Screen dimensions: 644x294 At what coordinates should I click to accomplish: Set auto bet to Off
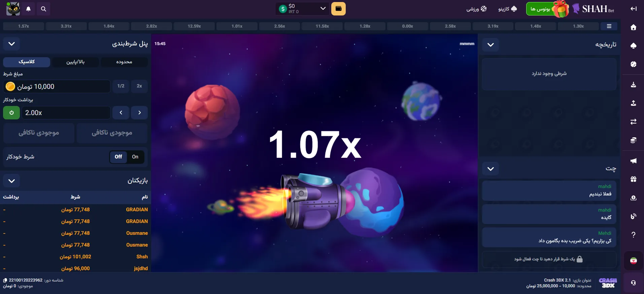click(x=118, y=157)
